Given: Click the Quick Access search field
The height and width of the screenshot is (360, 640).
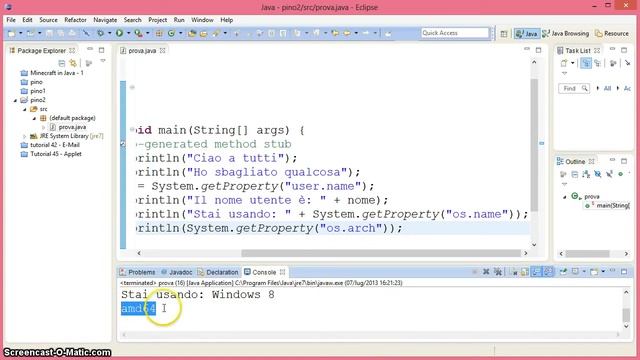Looking at the screenshot, I should tap(455, 33).
